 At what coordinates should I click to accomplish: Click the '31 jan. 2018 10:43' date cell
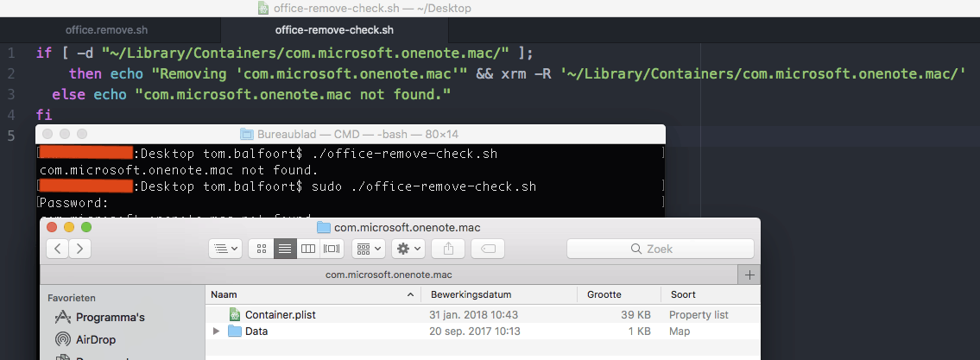pyautogui.click(x=473, y=314)
